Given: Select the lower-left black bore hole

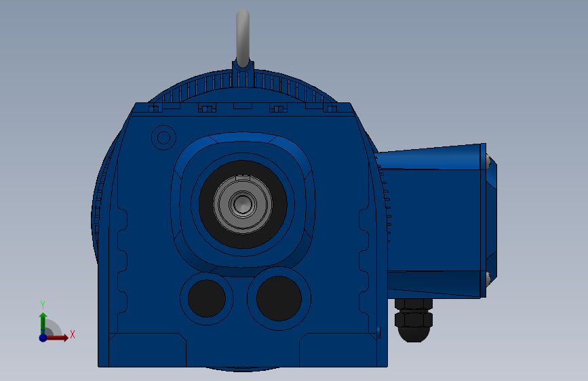Looking at the screenshot, I should click(207, 298).
